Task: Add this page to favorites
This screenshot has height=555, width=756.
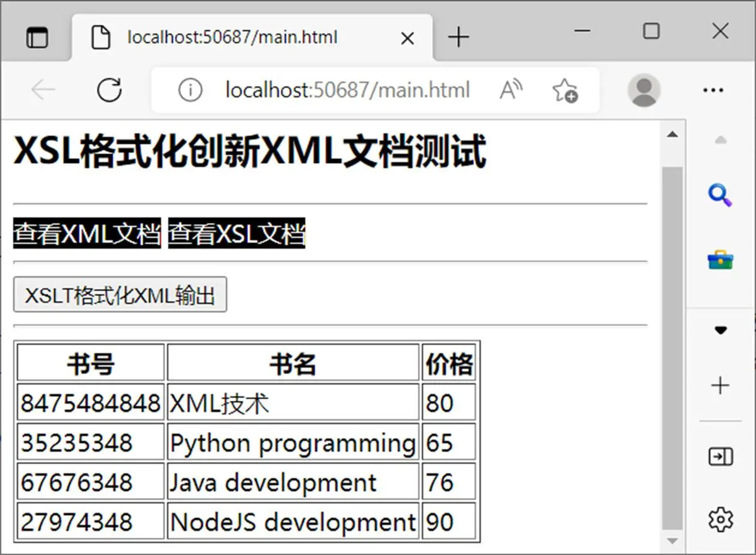Action: coord(565,90)
